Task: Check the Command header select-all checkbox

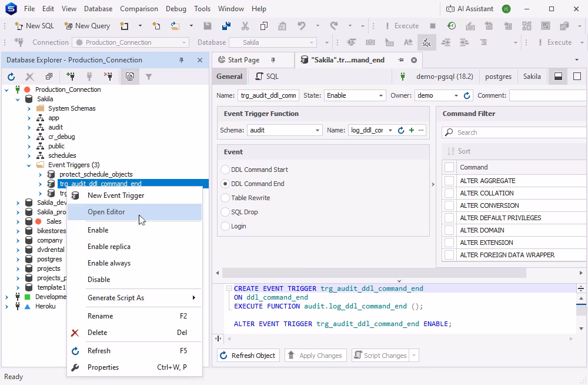Action: [x=449, y=167]
